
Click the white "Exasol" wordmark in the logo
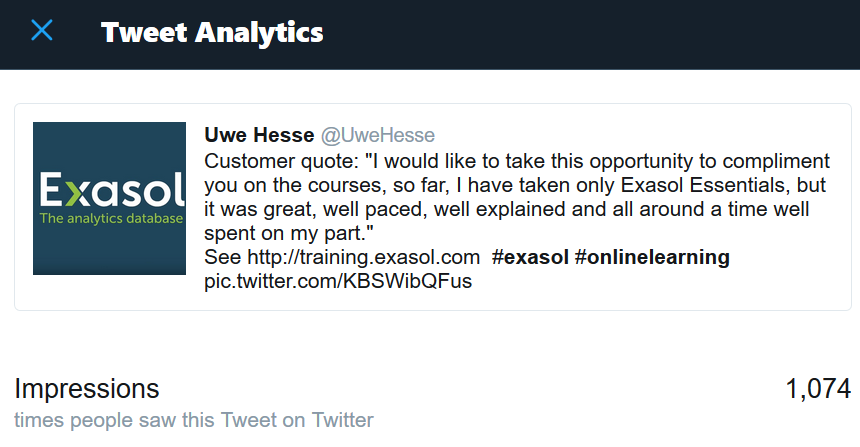pyautogui.click(x=110, y=190)
